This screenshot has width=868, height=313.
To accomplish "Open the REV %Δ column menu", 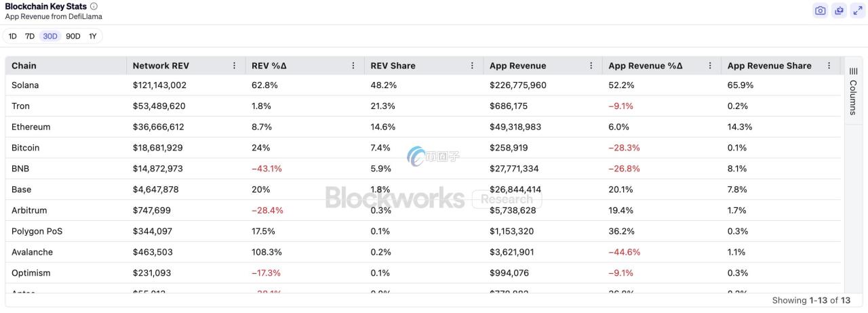I will point(353,66).
